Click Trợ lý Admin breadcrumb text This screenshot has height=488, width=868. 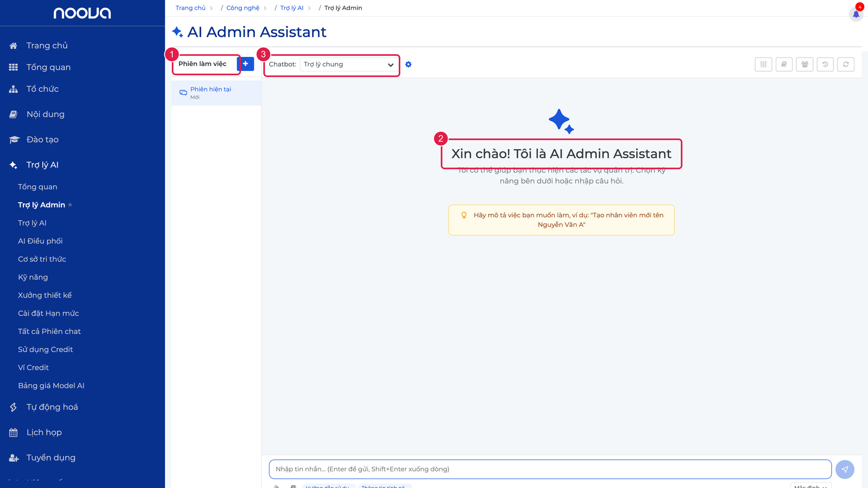click(x=343, y=8)
